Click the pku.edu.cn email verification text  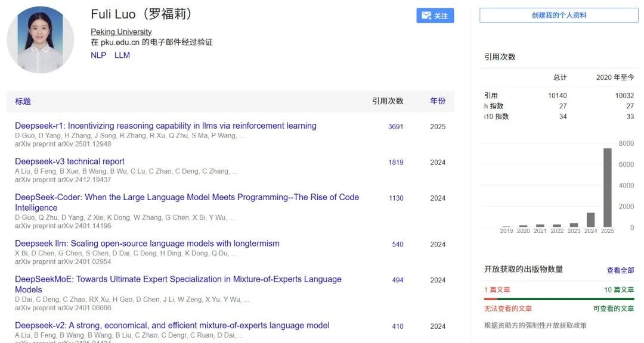[x=151, y=42]
